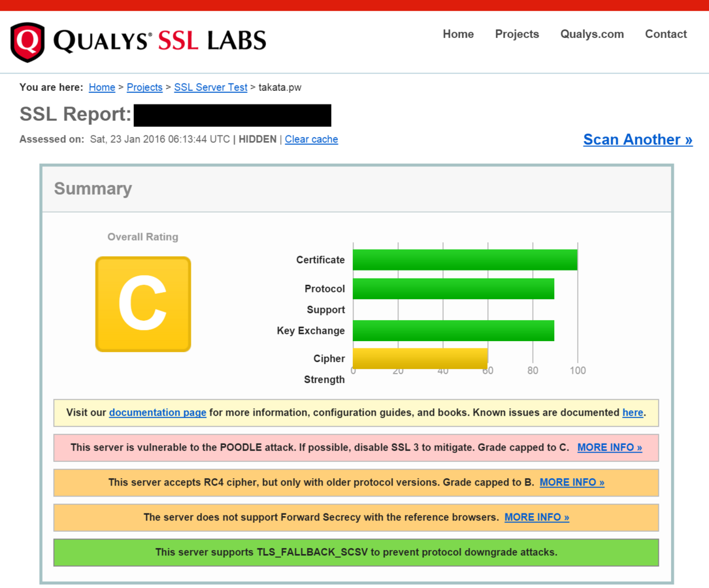Image resolution: width=709 pixels, height=588 pixels.
Task: Click the '100' chart axis value
Action: pos(578,370)
